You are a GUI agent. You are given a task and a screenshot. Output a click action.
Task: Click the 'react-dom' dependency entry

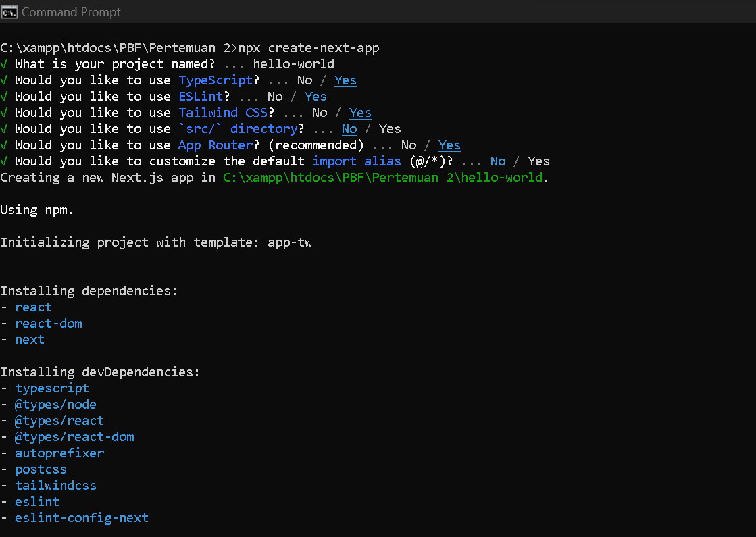[48, 324]
